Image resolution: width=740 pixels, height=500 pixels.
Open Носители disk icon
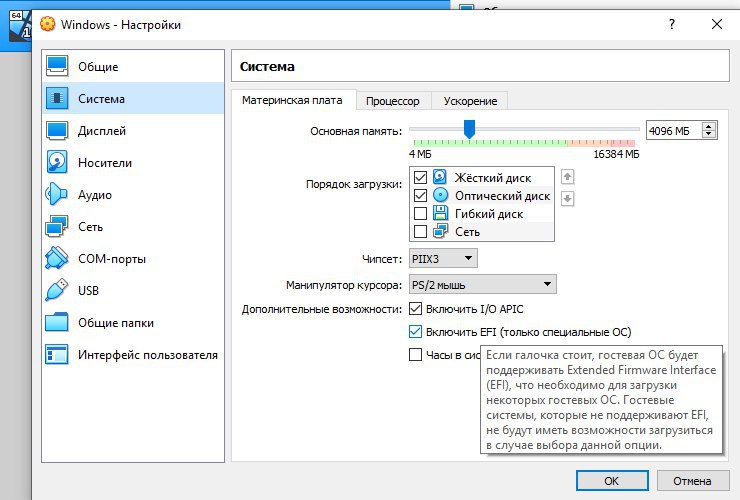point(57,162)
